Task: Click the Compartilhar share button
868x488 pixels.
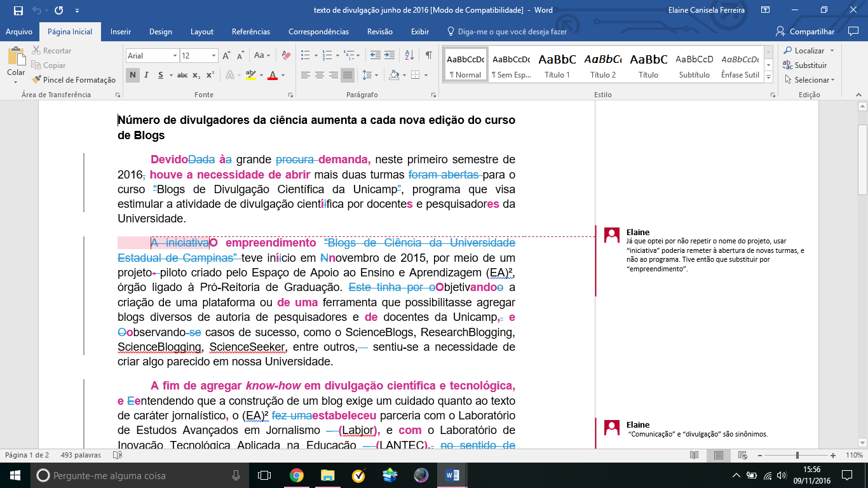Action: (x=805, y=32)
